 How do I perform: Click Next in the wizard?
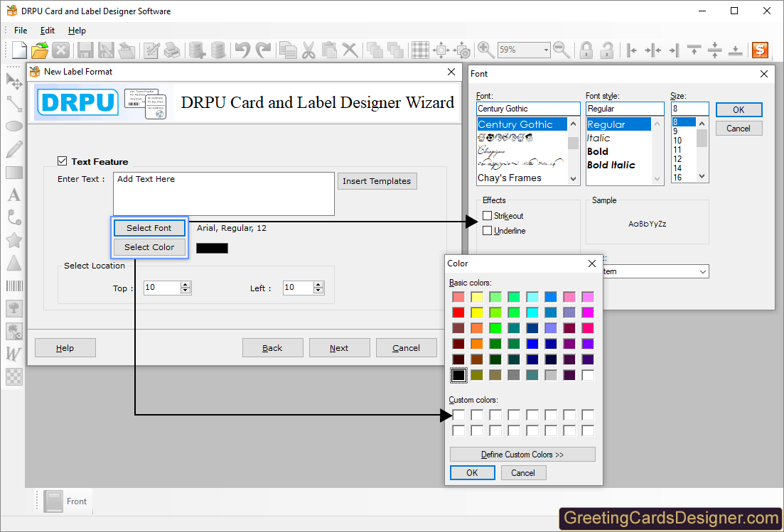pos(339,347)
